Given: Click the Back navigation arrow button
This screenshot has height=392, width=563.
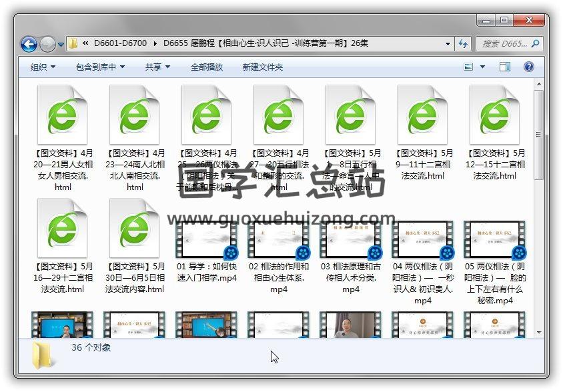Looking at the screenshot, I should click(29, 44).
